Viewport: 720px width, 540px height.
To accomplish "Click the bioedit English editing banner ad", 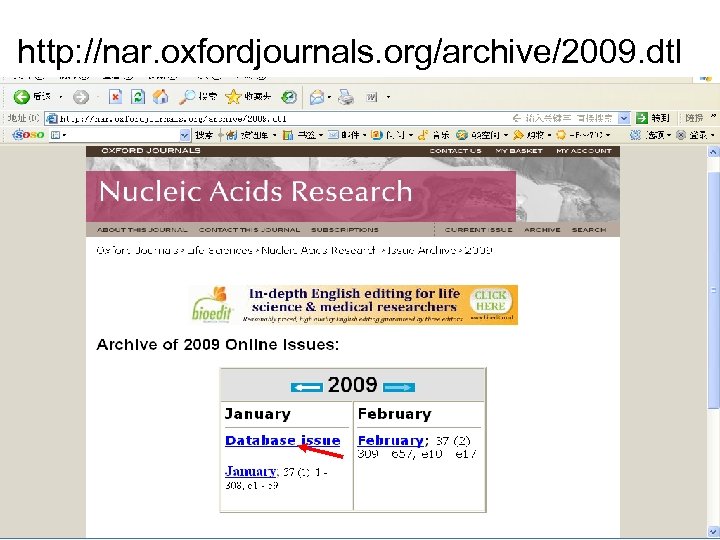I will pyautogui.click(x=354, y=305).
